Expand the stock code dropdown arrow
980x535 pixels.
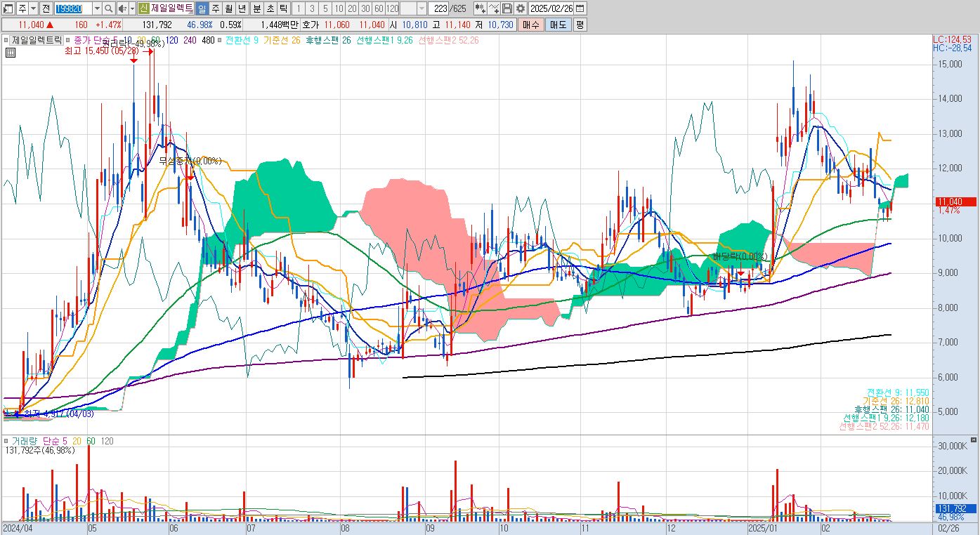[96, 8]
